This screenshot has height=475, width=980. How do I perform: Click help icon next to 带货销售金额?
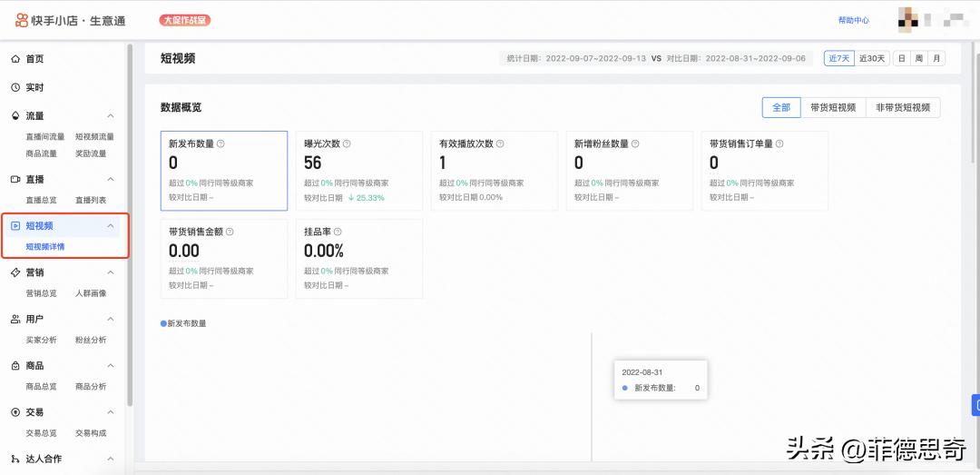point(230,232)
